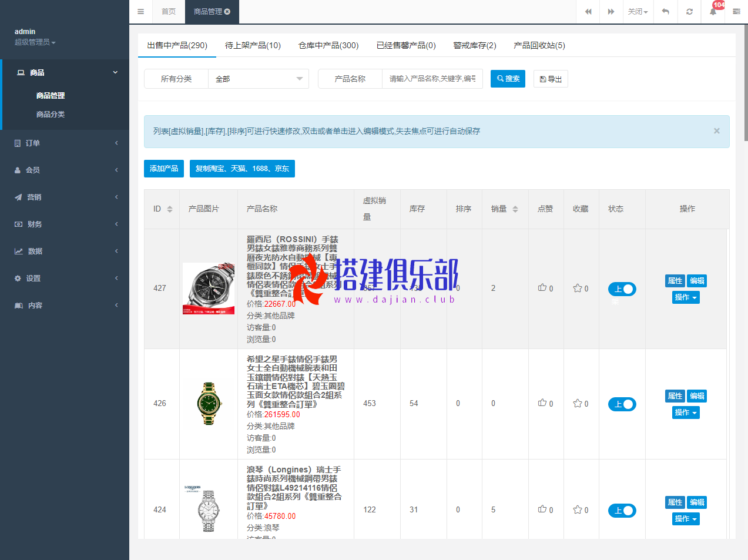Sort the table by ID column

(170, 209)
